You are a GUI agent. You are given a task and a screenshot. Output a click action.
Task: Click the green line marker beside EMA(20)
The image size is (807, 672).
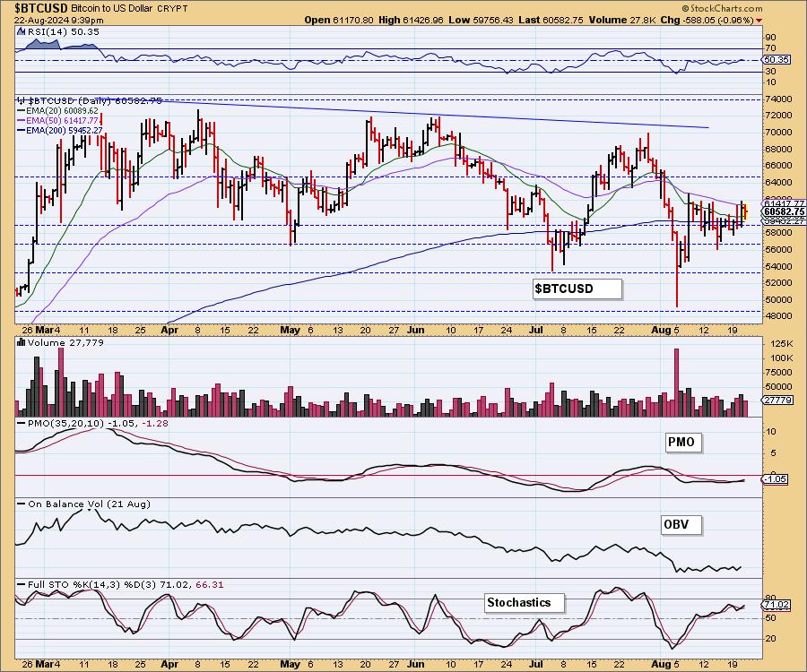coord(22,110)
